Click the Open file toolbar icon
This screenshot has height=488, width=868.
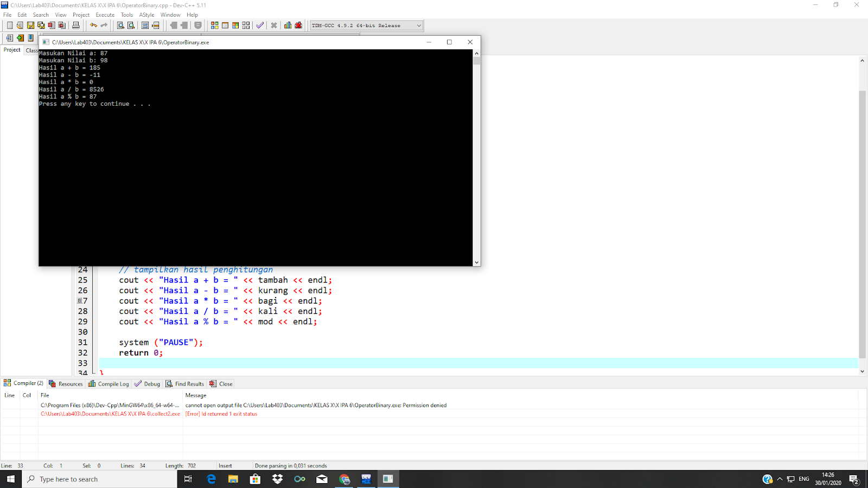20,25
